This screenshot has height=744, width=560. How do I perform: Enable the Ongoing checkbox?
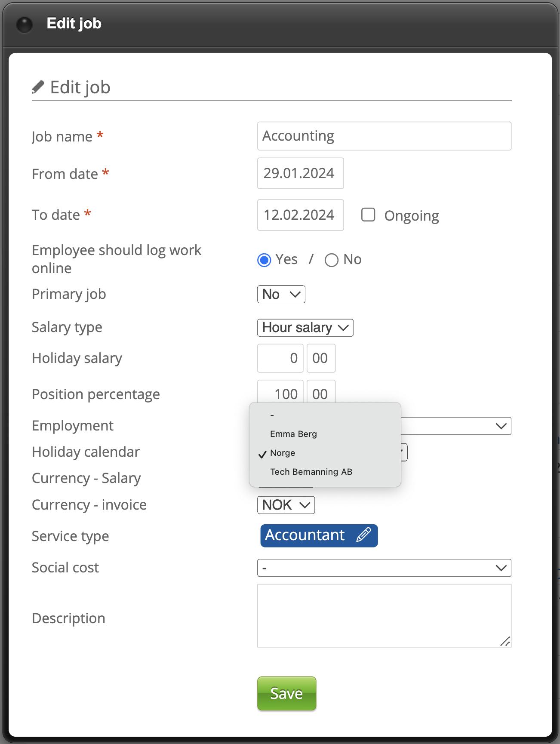tap(368, 215)
